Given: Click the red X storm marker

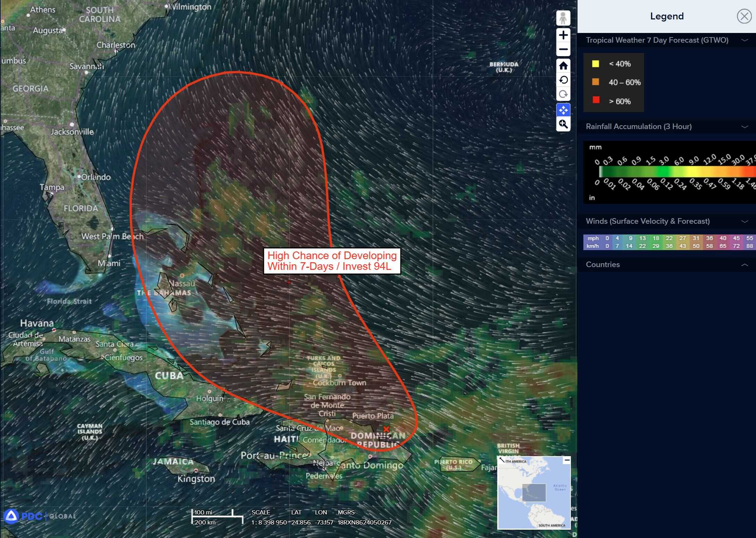Looking at the screenshot, I should point(386,429).
